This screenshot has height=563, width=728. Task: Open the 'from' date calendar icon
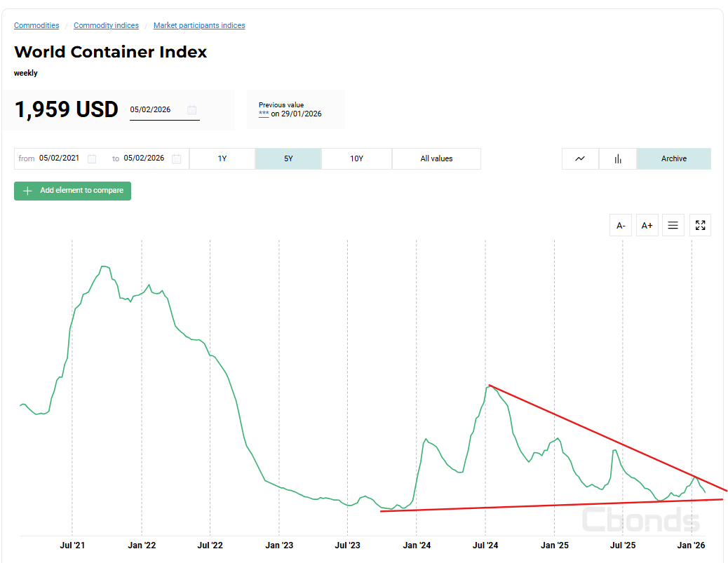tap(92, 158)
